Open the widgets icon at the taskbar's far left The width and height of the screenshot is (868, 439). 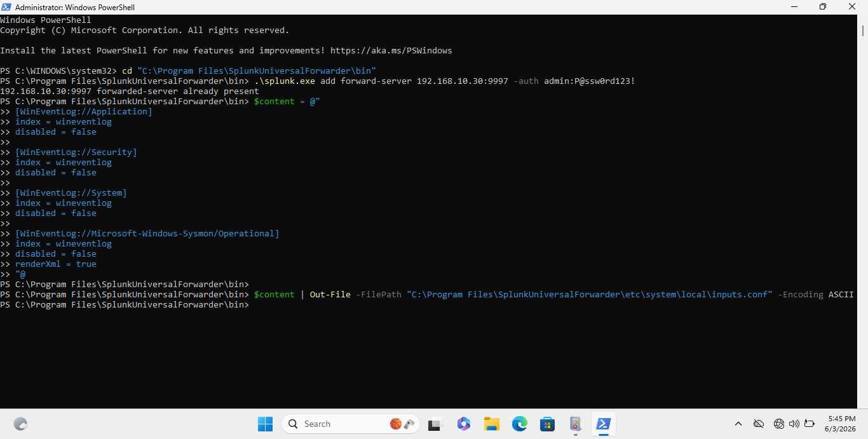pyautogui.click(x=20, y=424)
